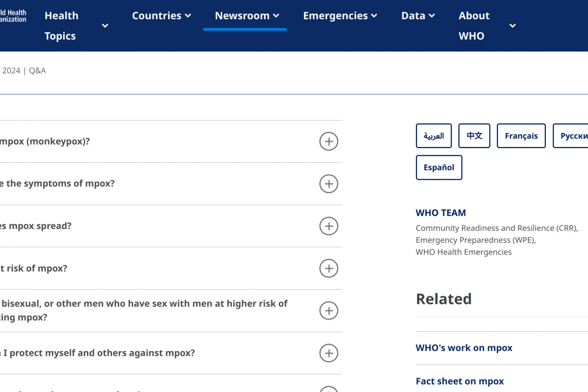Screen dimensions: 588x392
Task: Open the Emergencies dropdown menu
Action: pyautogui.click(x=340, y=16)
